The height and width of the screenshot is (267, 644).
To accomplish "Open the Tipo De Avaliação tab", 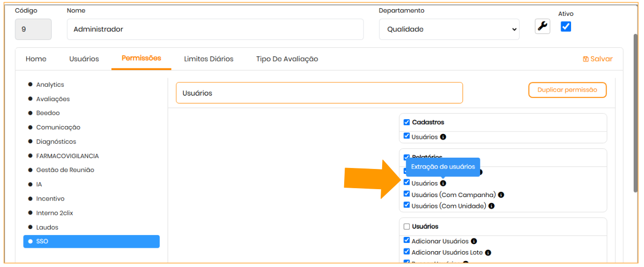I will pyautogui.click(x=287, y=59).
